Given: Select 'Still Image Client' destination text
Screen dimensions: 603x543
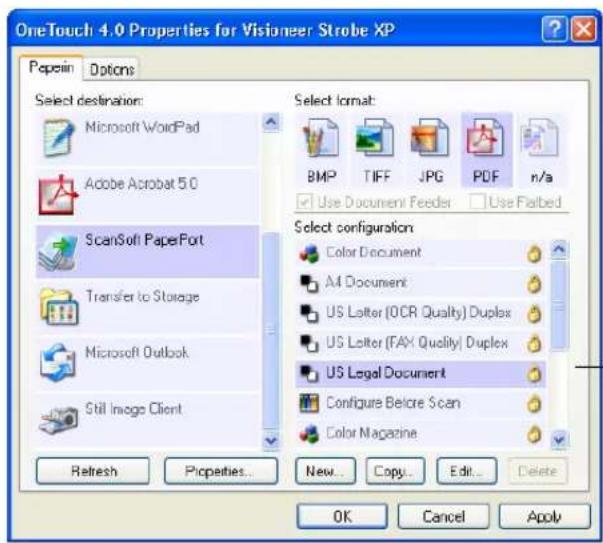Looking at the screenshot, I should point(133,409).
